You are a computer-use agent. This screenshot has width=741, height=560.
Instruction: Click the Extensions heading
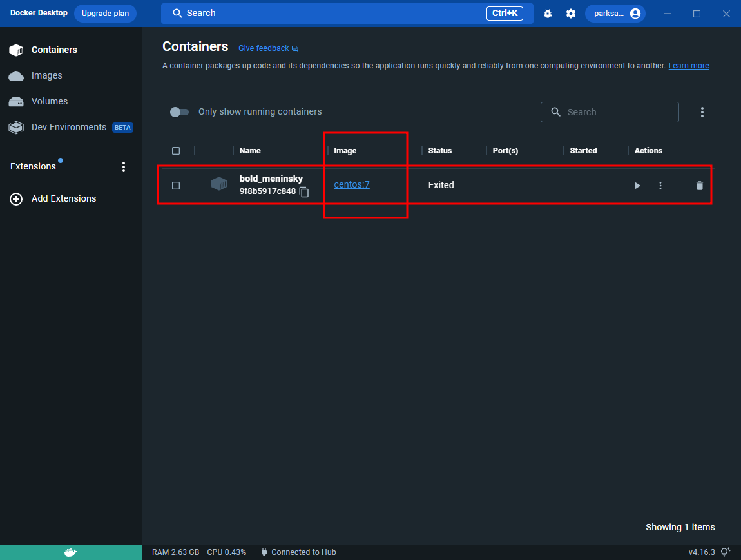point(33,166)
